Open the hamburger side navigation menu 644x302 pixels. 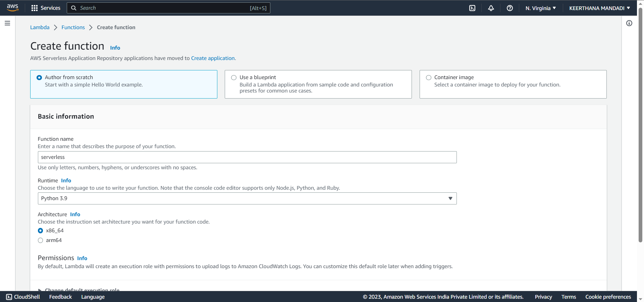click(x=7, y=23)
